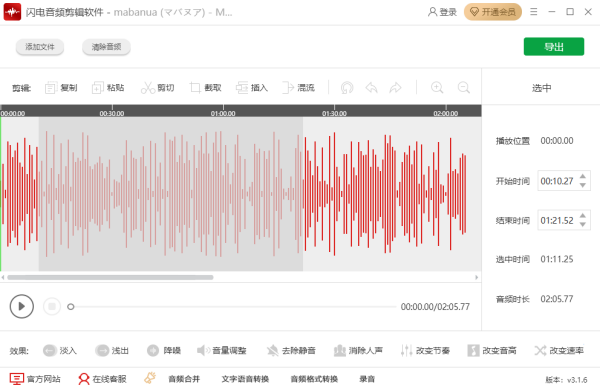Apply the 淡出 fade-out effect
This screenshot has height=388, width=600.
[112, 350]
